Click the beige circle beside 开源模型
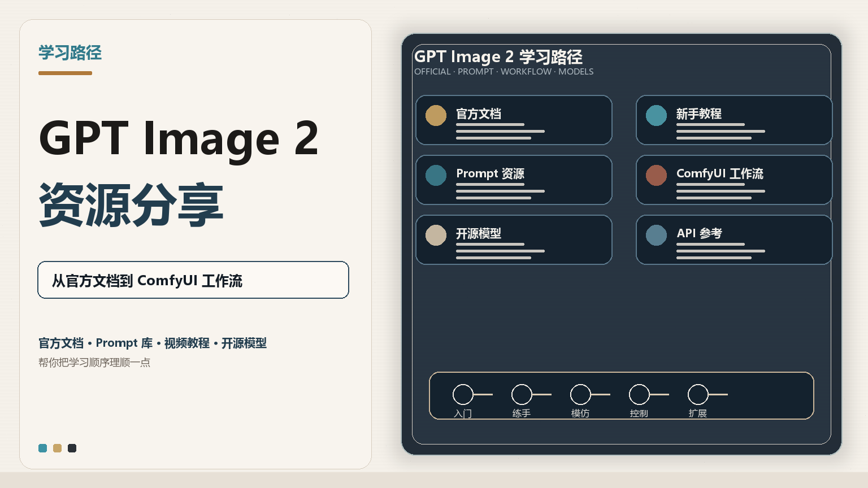This screenshot has height=488, width=868. (436, 235)
